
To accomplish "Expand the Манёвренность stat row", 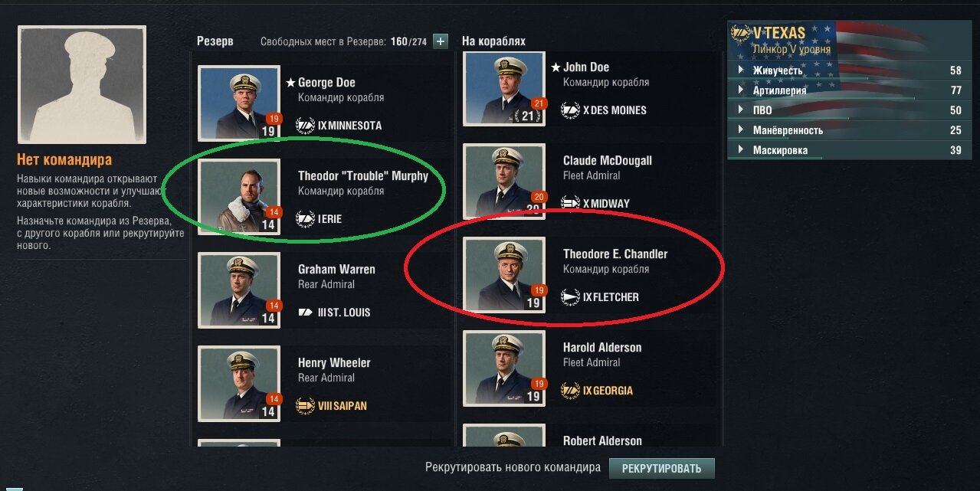I will [x=850, y=130].
